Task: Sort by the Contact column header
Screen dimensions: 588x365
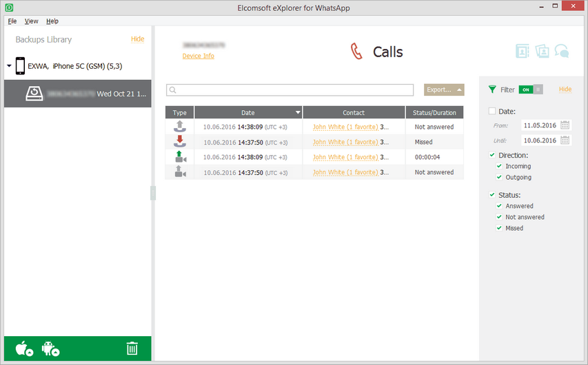Action: [x=354, y=112]
